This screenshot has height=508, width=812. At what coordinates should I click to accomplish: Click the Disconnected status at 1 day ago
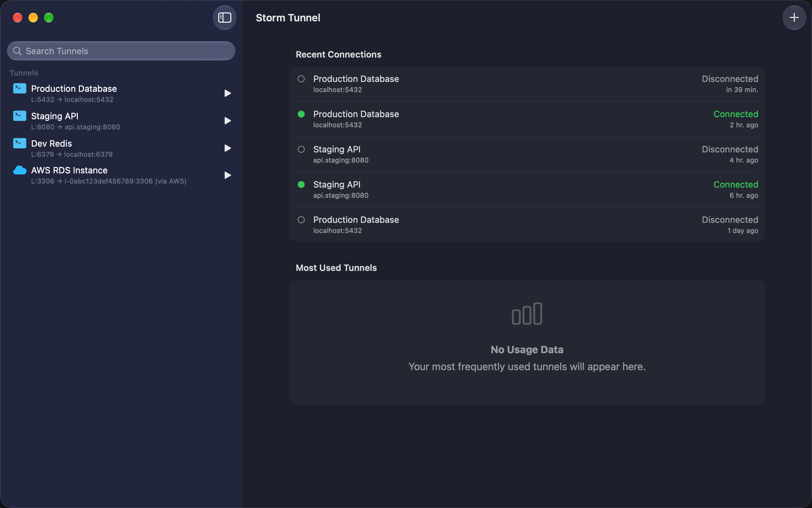[730, 220]
